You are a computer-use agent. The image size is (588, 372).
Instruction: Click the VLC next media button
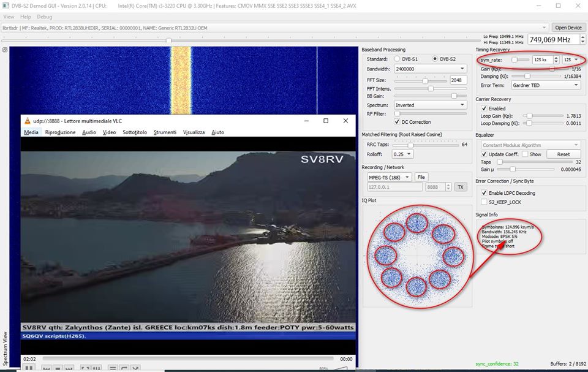click(69, 368)
